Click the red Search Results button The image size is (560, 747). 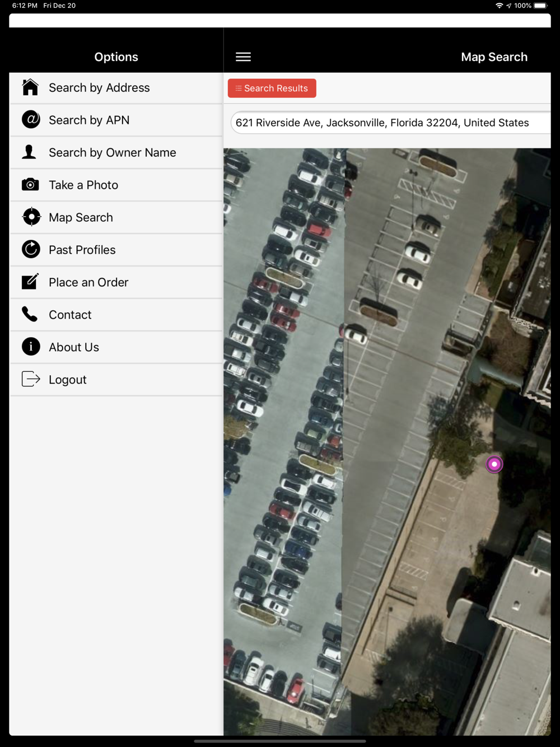click(x=272, y=88)
